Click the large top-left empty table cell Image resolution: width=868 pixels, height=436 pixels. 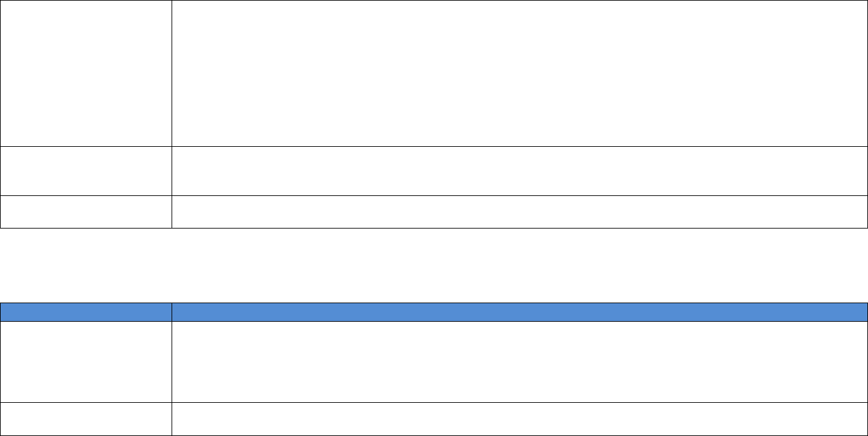pyautogui.click(x=86, y=73)
